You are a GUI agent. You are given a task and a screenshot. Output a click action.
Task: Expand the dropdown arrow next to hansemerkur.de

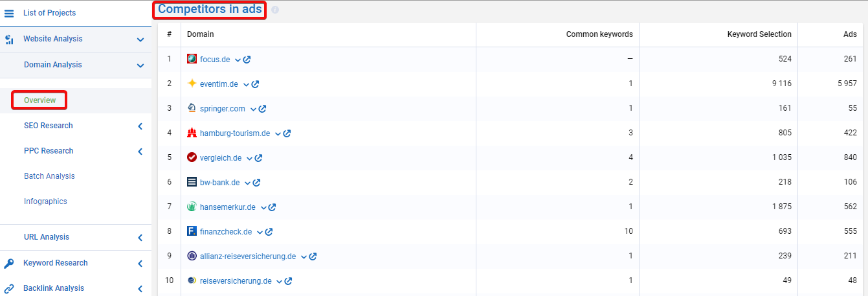(263, 207)
